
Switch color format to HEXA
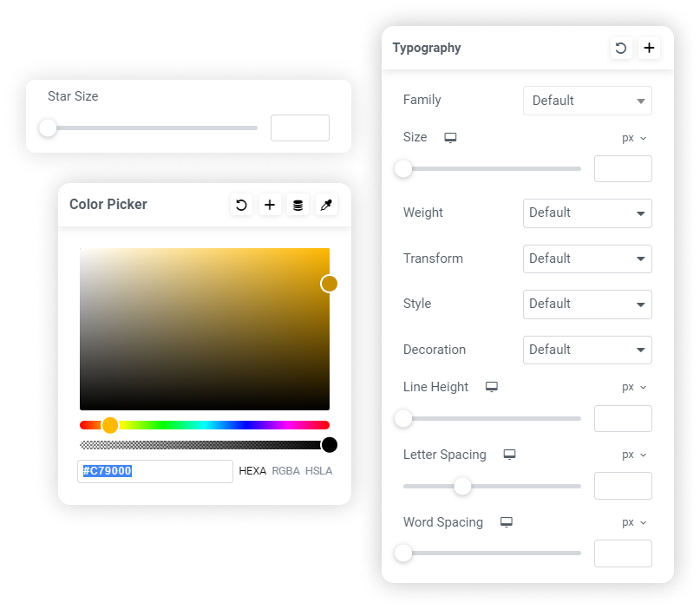coord(252,471)
